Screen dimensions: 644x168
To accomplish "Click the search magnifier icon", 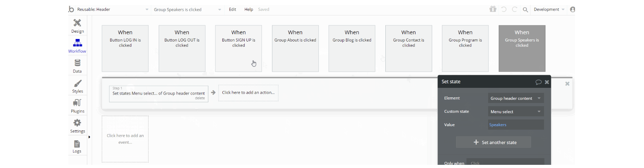I will point(525,10).
